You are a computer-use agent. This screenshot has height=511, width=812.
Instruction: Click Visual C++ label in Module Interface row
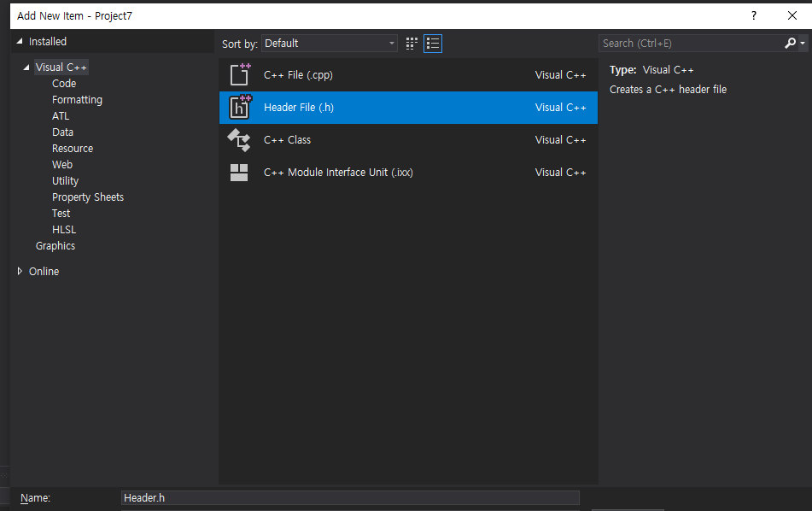click(x=560, y=172)
